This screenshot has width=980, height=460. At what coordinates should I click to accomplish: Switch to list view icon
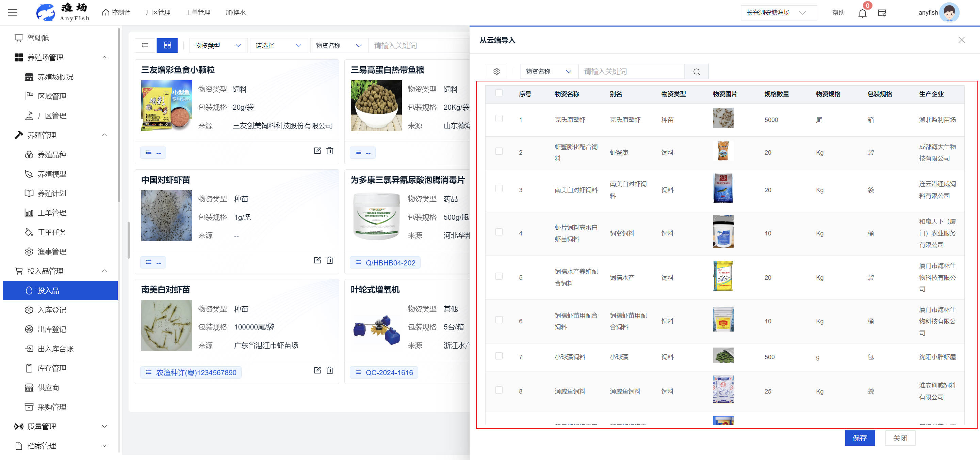tap(145, 45)
